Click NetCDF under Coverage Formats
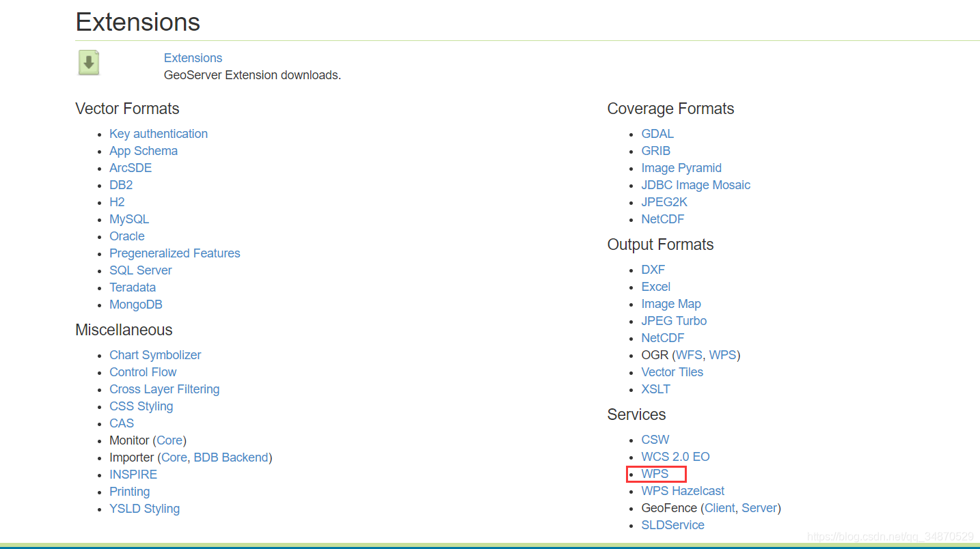 point(663,219)
